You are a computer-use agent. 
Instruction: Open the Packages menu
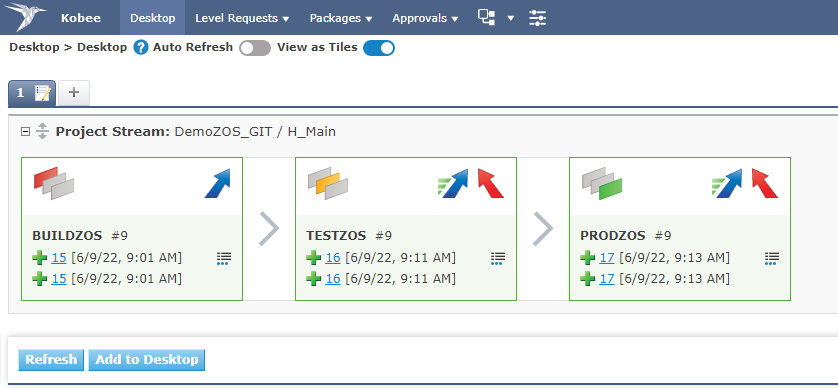coord(341,18)
